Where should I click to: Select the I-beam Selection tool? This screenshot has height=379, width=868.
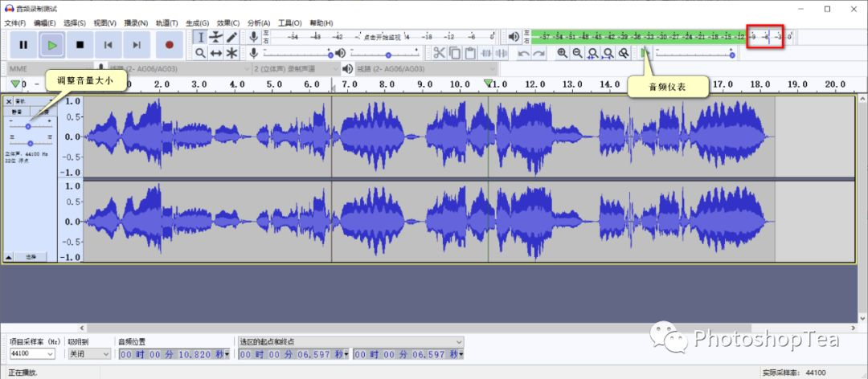click(x=200, y=38)
